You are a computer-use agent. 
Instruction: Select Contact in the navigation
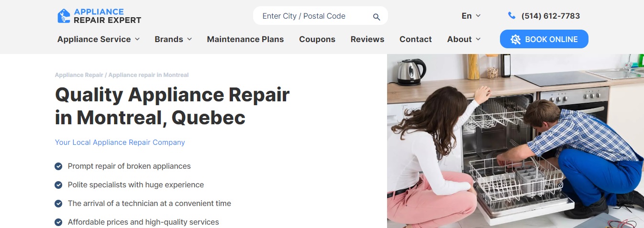(x=416, y=39)
